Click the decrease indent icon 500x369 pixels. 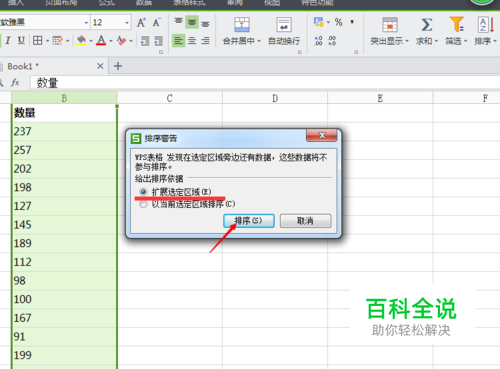(145, 41)
